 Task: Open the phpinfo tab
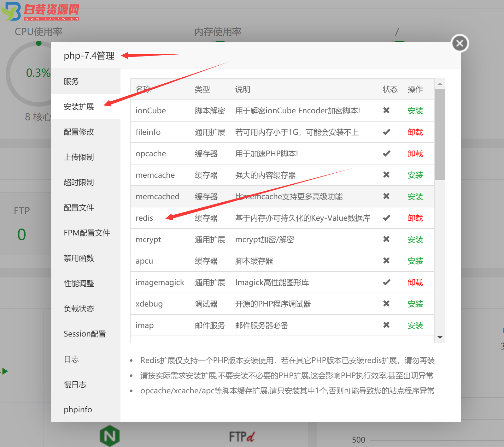(86, 409)
